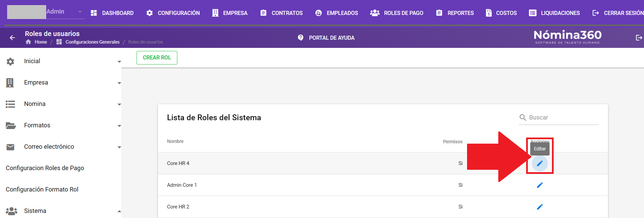Click the Sistema people icon in sidebar
Screen dimensions: 644x218
tap(12, 211)
